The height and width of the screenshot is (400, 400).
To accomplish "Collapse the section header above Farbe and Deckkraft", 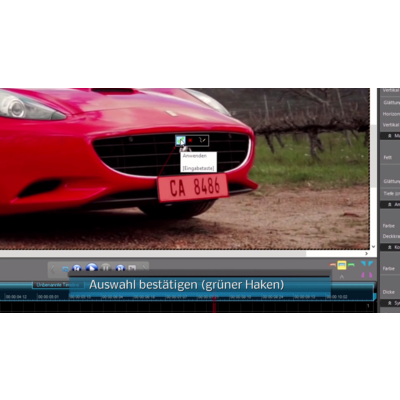I will coord(390,204).
